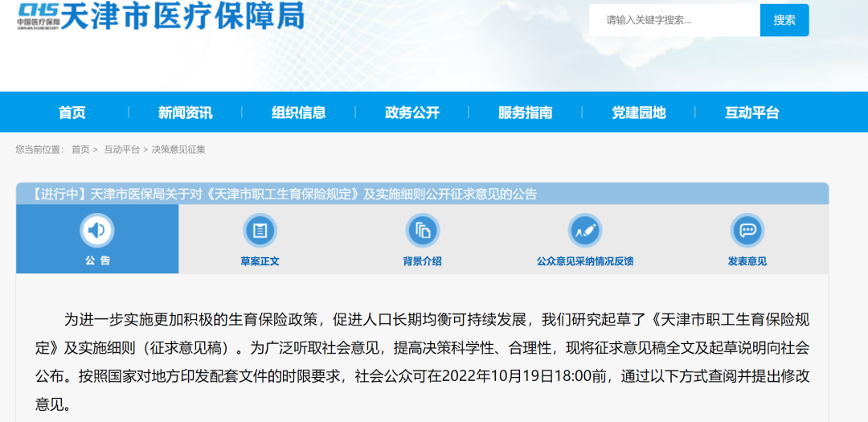Open the 组织信息 navigation item
Image resolution: width=868 pixels, height=422 pixels.
point(298,113)
